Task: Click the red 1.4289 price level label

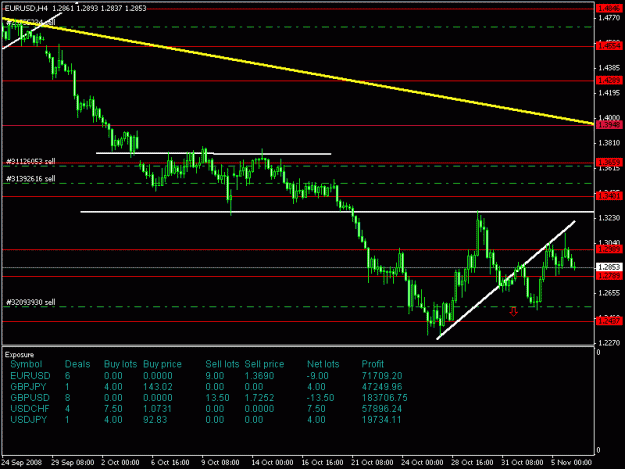Action: (x=609, y=80)
